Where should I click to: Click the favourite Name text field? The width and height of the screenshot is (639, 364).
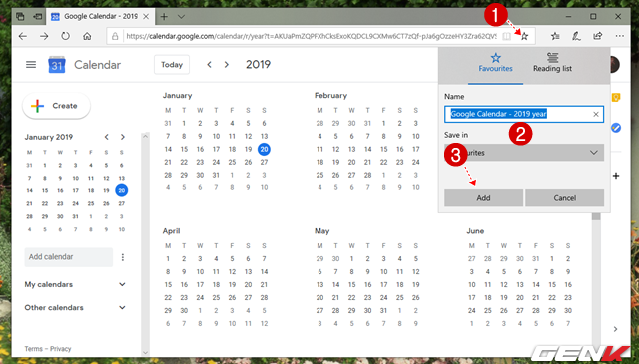coord(523,114)
